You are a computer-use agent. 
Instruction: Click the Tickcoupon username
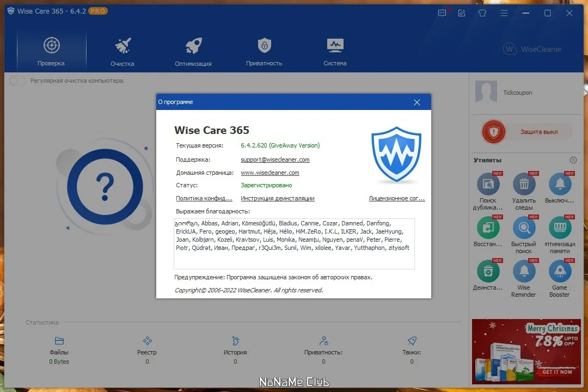pyautogui.click(x=518, y=93)
